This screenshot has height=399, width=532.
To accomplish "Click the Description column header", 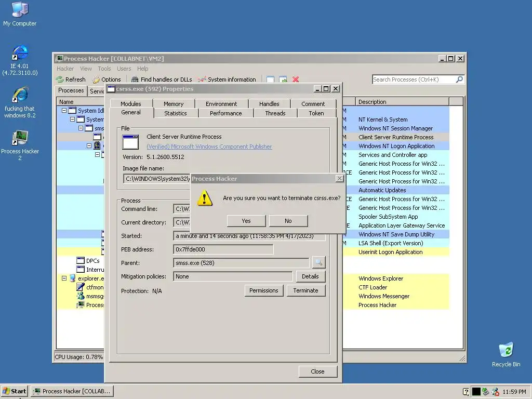I will (x=402, y=102).
